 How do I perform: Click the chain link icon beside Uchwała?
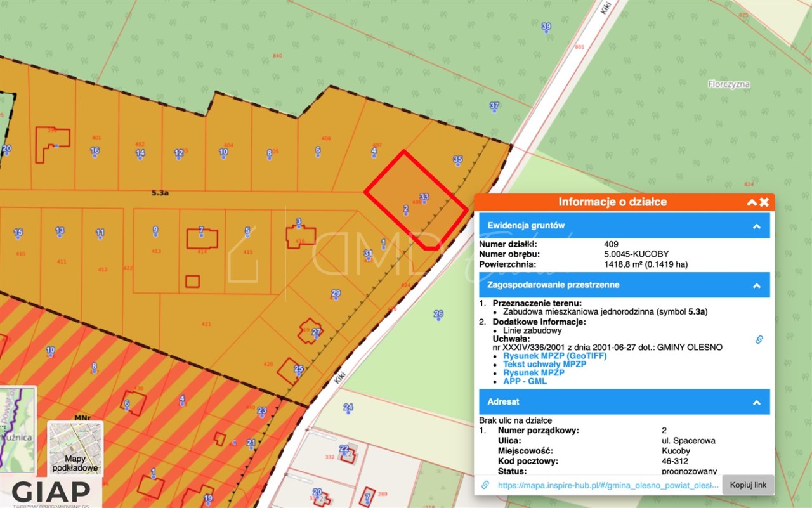point(759,339)
